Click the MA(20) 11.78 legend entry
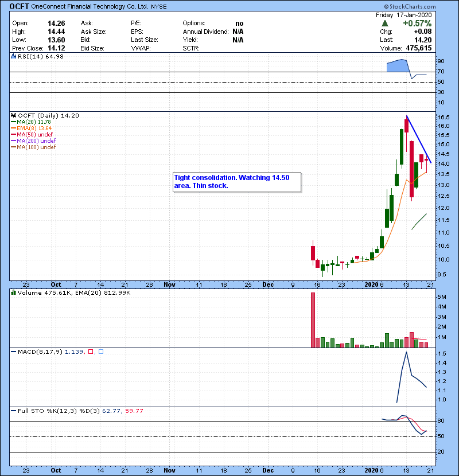 pyautogui.click(x=30, y=122)
